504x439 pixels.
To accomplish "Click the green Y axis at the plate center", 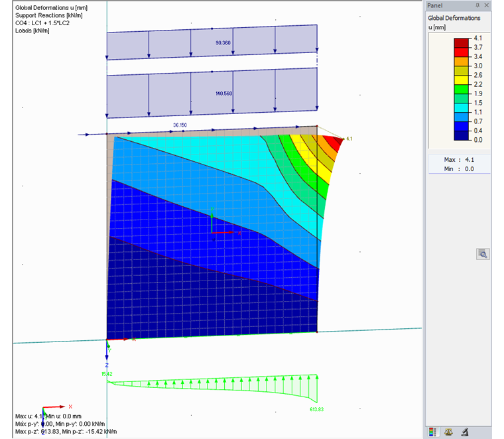I will click(212, 220).
